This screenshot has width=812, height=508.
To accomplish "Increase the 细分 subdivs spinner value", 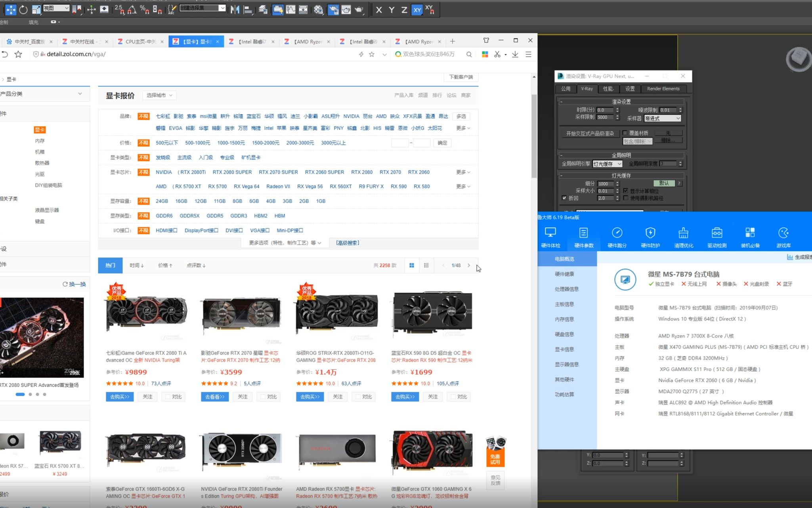I will click(x=617, y=182).
